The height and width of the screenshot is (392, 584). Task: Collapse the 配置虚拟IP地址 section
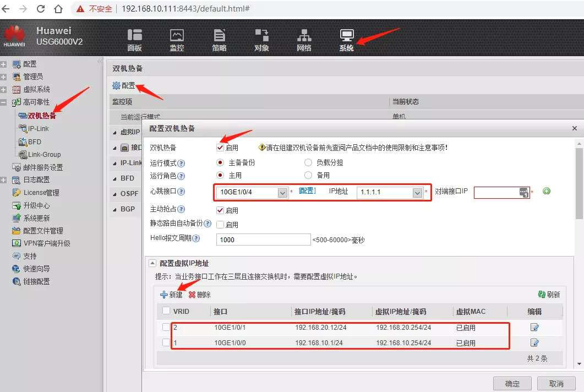click(152, 264)
